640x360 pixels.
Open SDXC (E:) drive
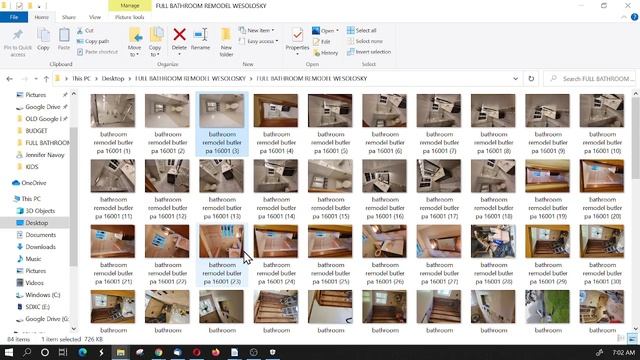(38, 307)
